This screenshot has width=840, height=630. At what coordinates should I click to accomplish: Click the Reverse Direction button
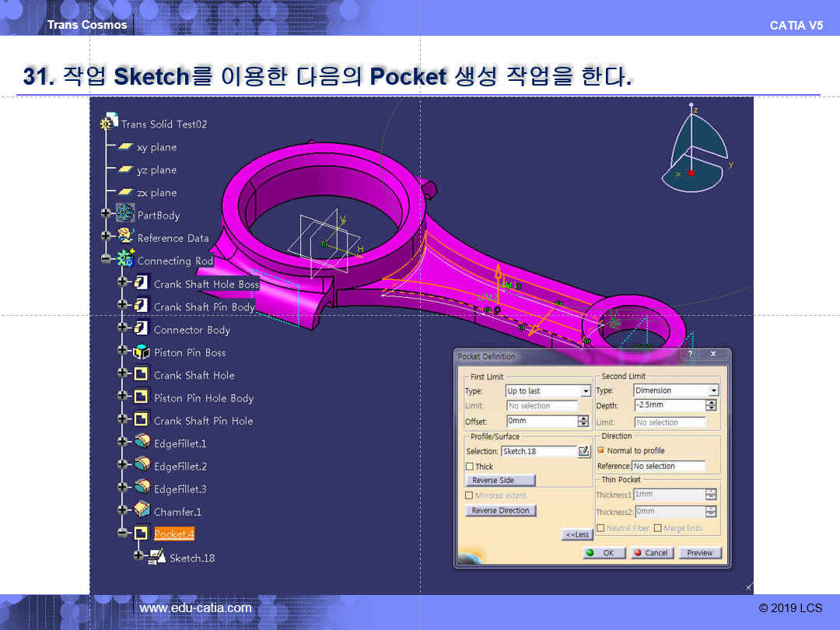(501, 511)
